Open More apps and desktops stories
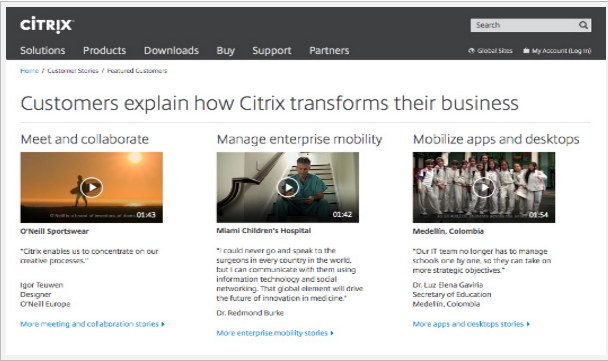This screenshot has height=361, width=608. point(471,324)
